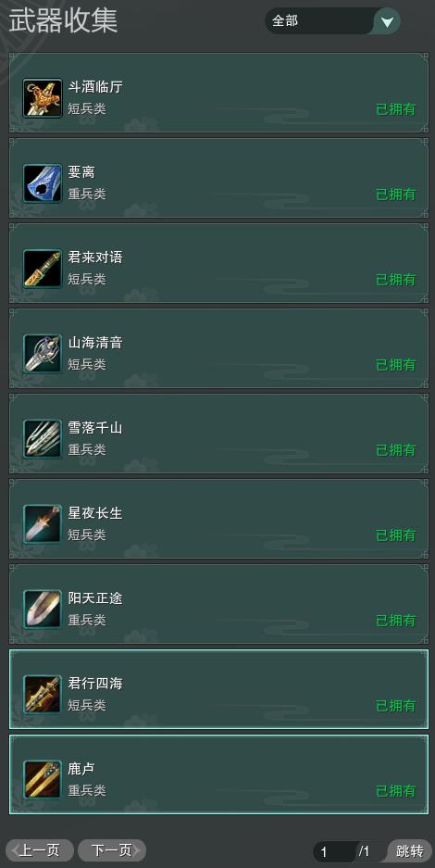This screenshot has width=435, height=868.
Task: Click the 跳转 jump button
Action: coord(410,850)
